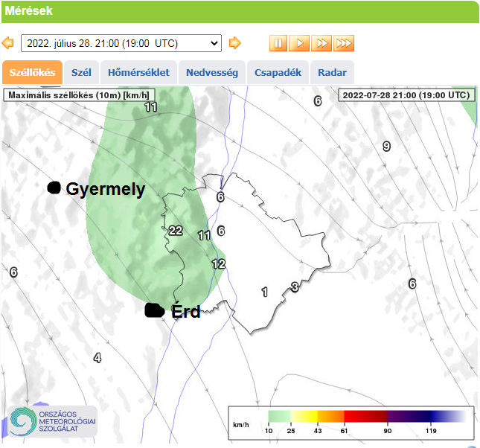
Task: View the Radar tab
Action: point(332,73)
